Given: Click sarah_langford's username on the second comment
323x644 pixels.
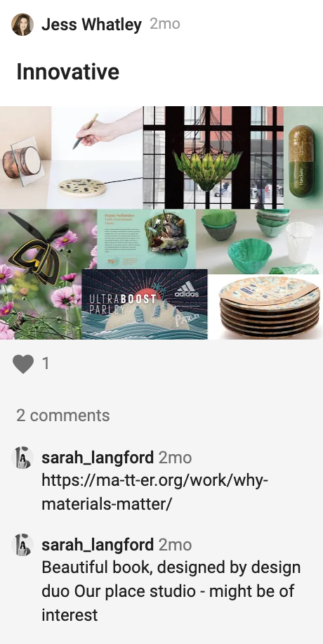Looking at the screenshot, I should coord(98,545).
